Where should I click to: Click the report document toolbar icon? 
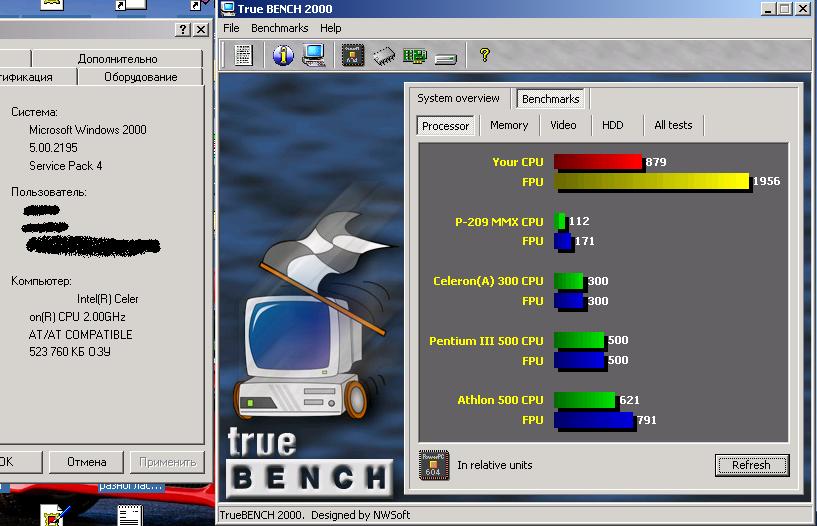pyautogui.click(x=243, y=55)
